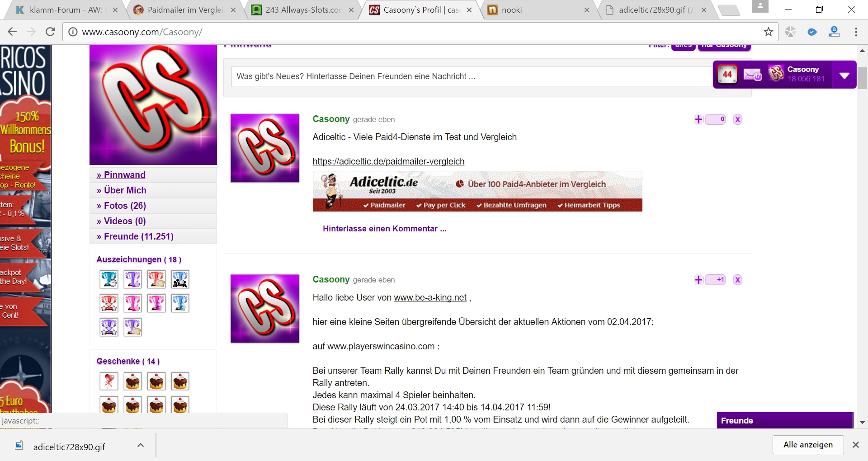Delete the be-a-king post with the X icon
The height and width of the screenshot is (461, 868).
coord(737,280)
